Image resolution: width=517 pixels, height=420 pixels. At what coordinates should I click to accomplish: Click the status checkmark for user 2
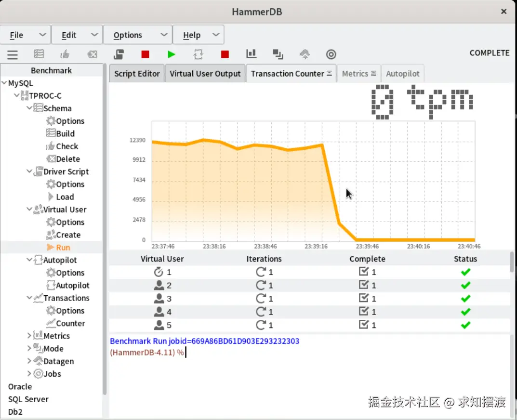pyautogui.click(x=465, y=285)
